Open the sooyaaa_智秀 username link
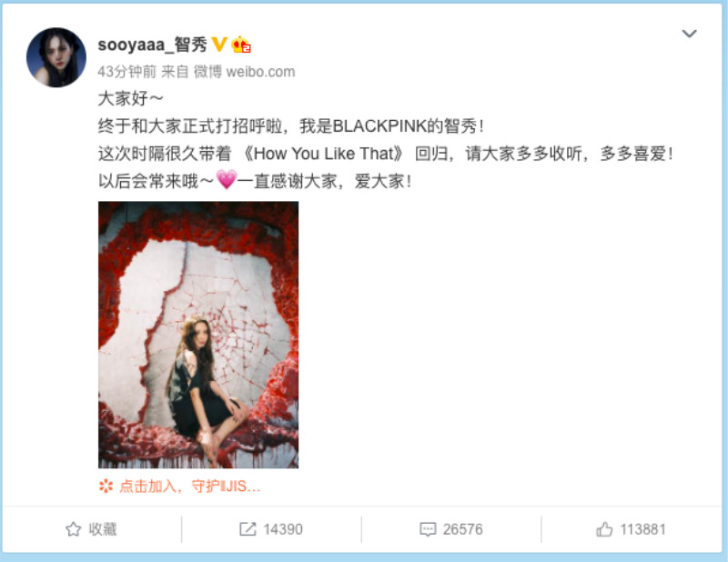Image resolution: width=728 pixels, height=562 pixels. click(152, 45)
